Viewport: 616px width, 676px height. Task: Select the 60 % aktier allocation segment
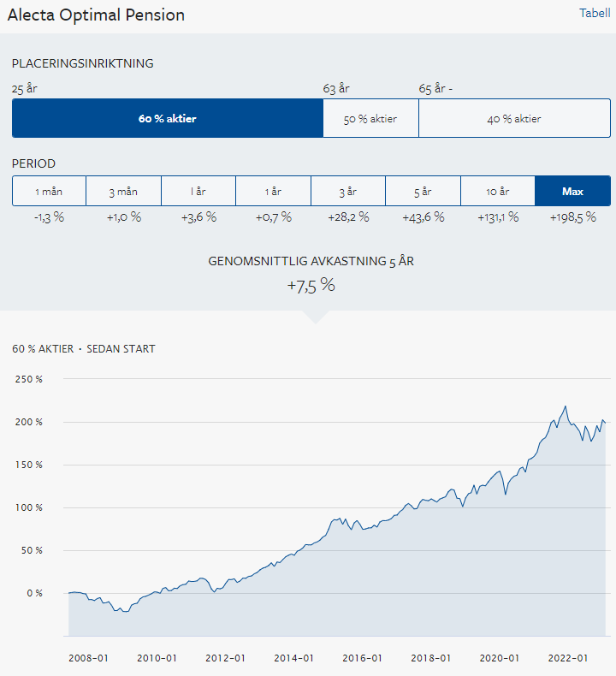pyautogui.click(x=168, y=119)
